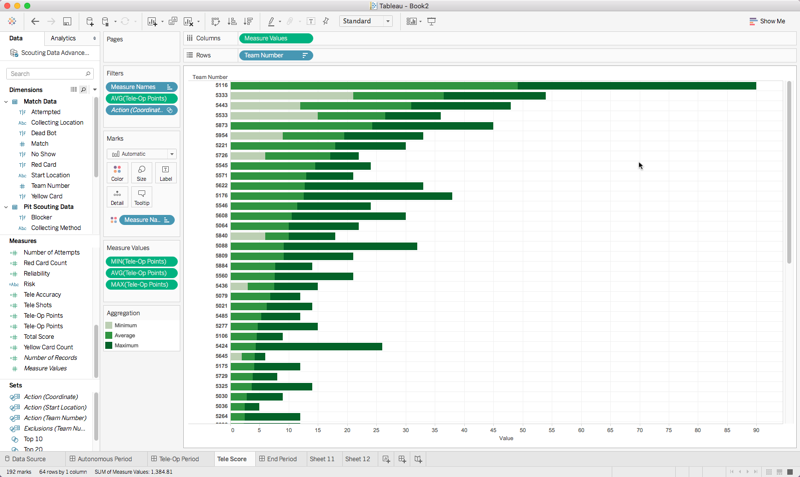Click the Save workbook icon
This screenshot has width=800, height=477.
pyautogui.click(x=67, y=21)
